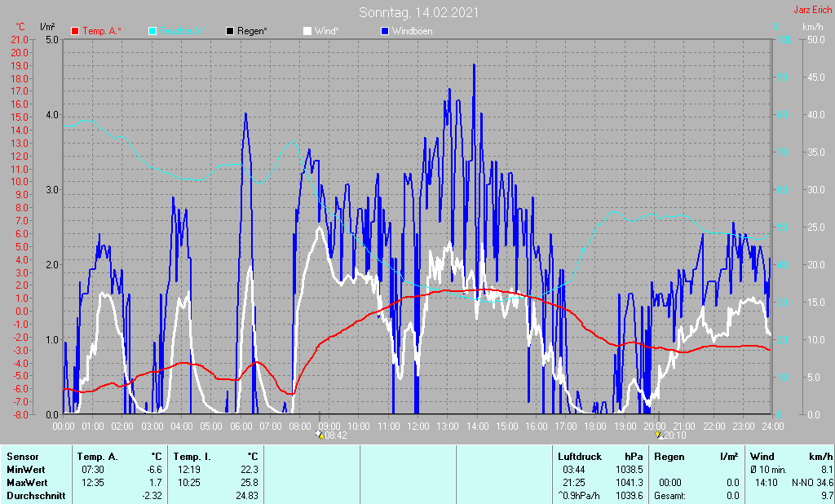Click the black Regen legend swatch
The width and height of the screenshot is (835, 504).
click(230, 31)
